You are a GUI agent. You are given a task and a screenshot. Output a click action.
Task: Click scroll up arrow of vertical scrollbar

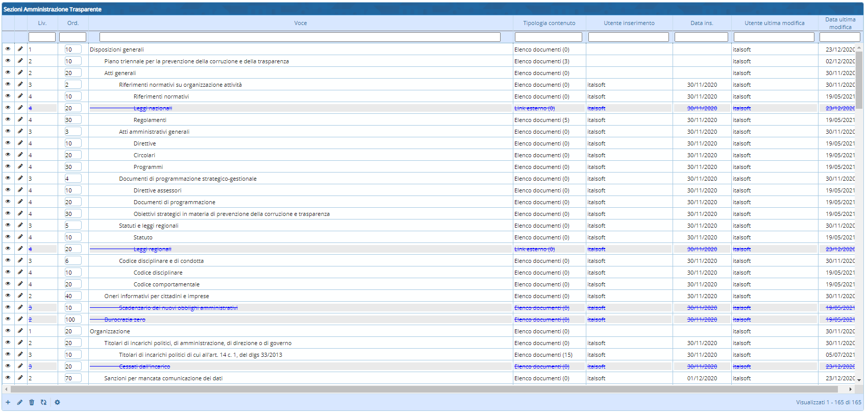tap(859, 47)
